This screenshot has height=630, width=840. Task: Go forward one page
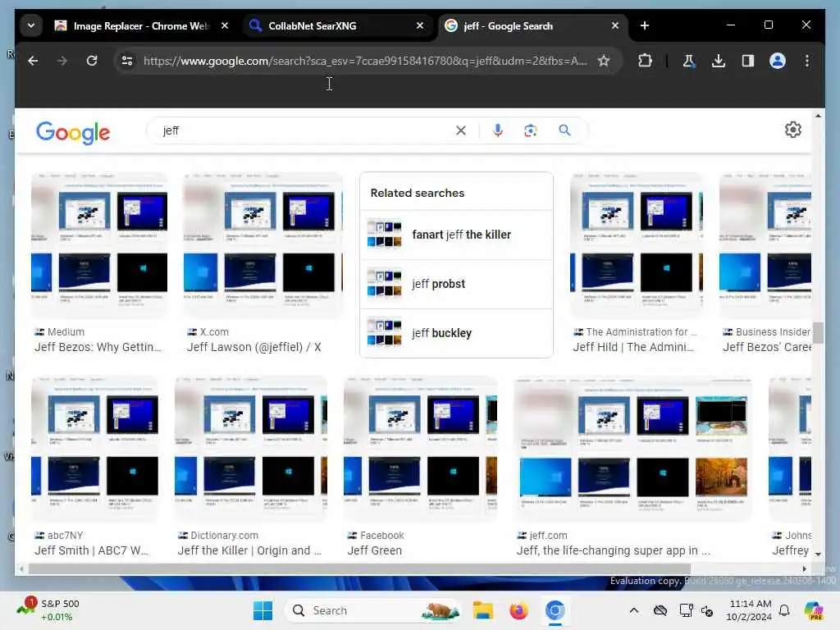[x=62, y=61]
